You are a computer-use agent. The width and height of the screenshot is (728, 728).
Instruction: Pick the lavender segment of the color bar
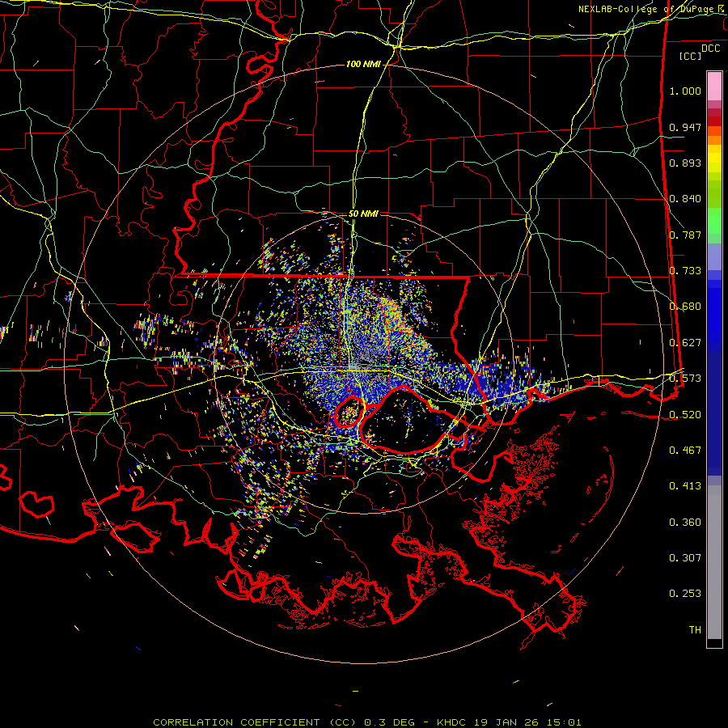coord(714,256)
